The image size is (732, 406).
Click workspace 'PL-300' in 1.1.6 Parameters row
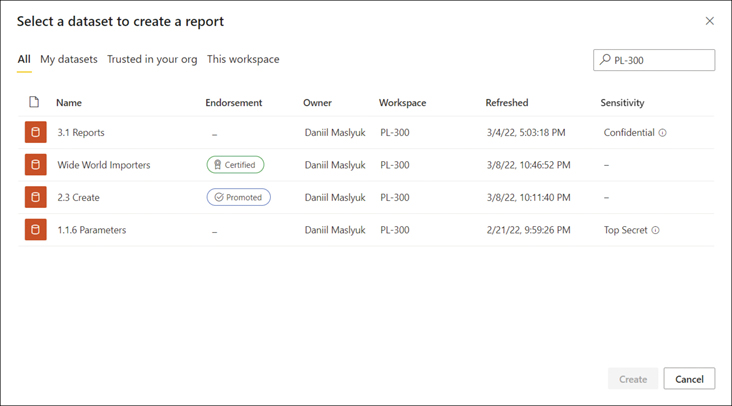point(394,230)
